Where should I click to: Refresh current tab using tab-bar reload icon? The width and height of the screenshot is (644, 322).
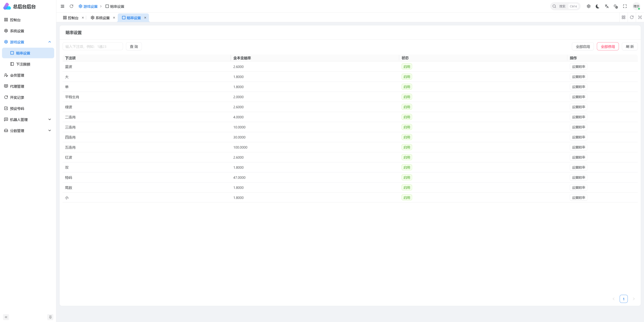632,17
